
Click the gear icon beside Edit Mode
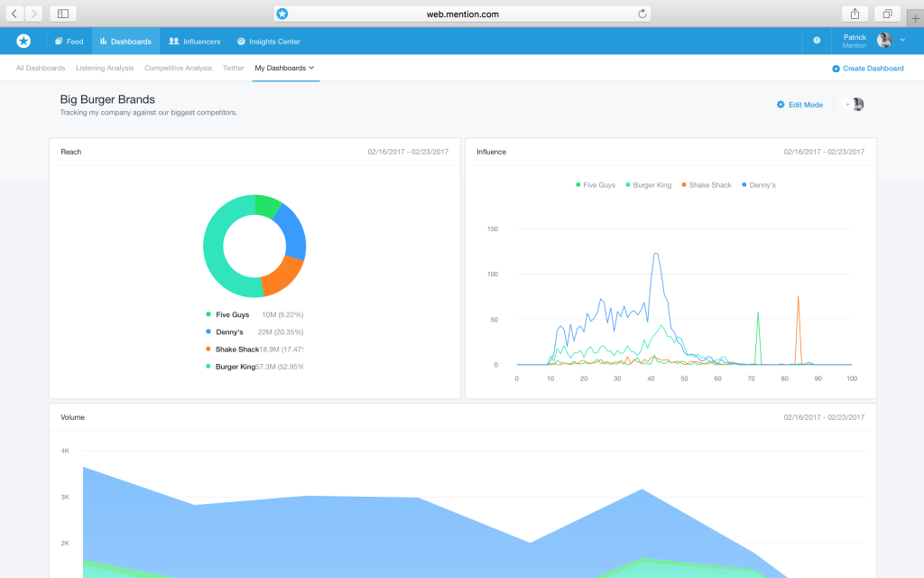(x=781, y=105)
